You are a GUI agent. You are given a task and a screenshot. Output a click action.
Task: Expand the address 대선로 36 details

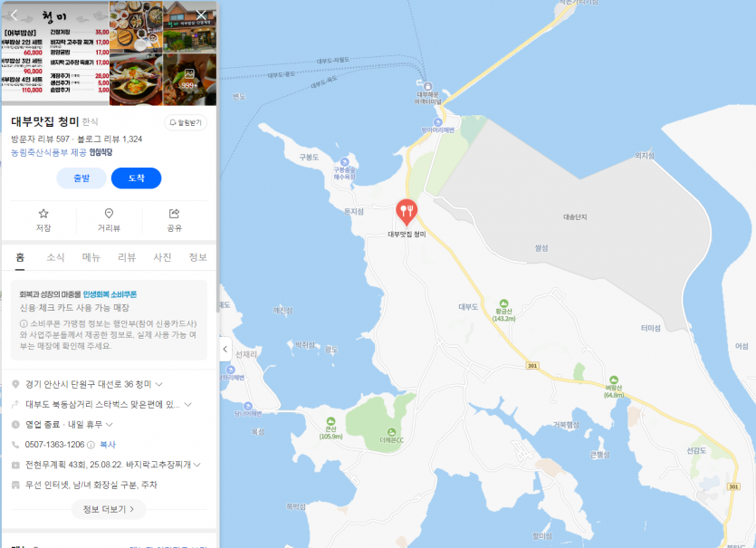click(x=159, y=384)
